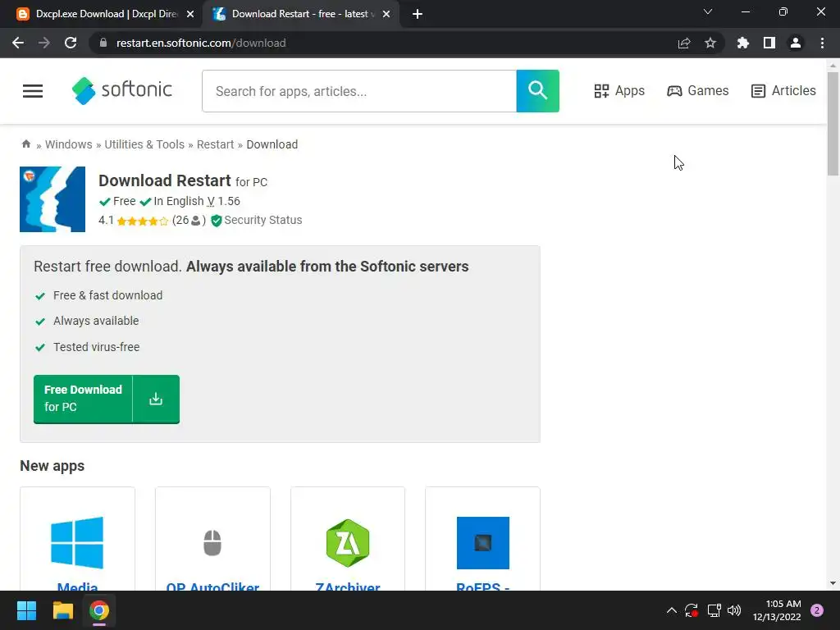
Task: Open the Extensions puzzle icon
Action: tap(743, 43)
